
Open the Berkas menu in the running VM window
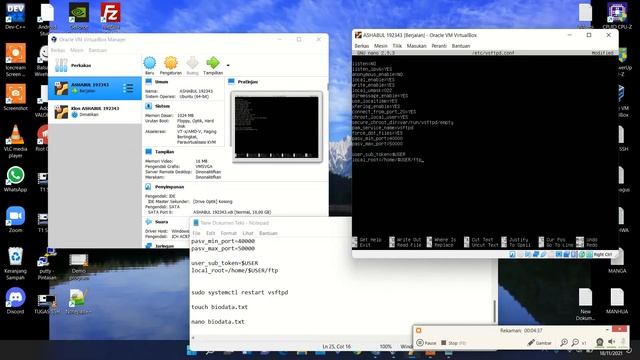(x=362, y=46)
